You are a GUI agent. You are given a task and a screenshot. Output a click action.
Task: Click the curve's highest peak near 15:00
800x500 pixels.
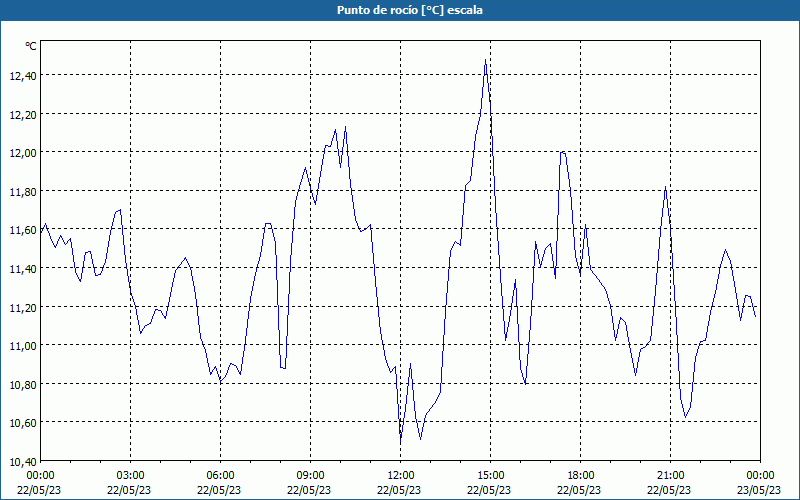pyautogui.click(x=485, y=60)
